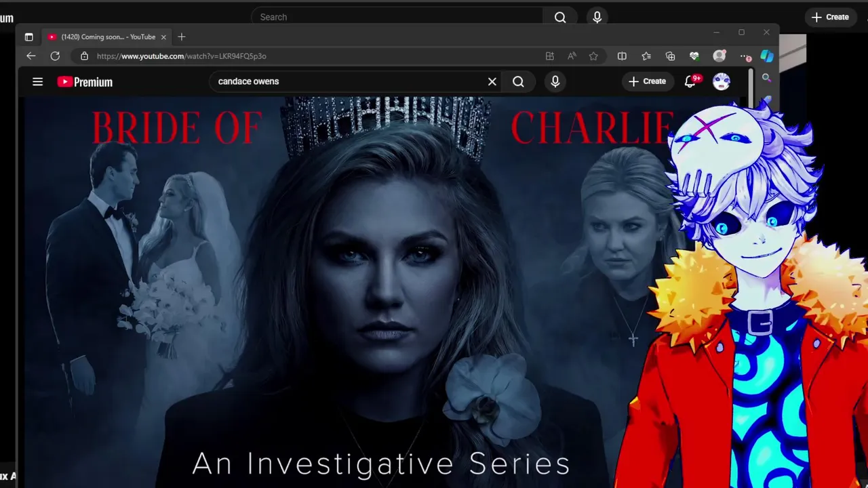Start voice search in the front window
Viewport: 868px width, 488px height.
(x=555, y=81)
